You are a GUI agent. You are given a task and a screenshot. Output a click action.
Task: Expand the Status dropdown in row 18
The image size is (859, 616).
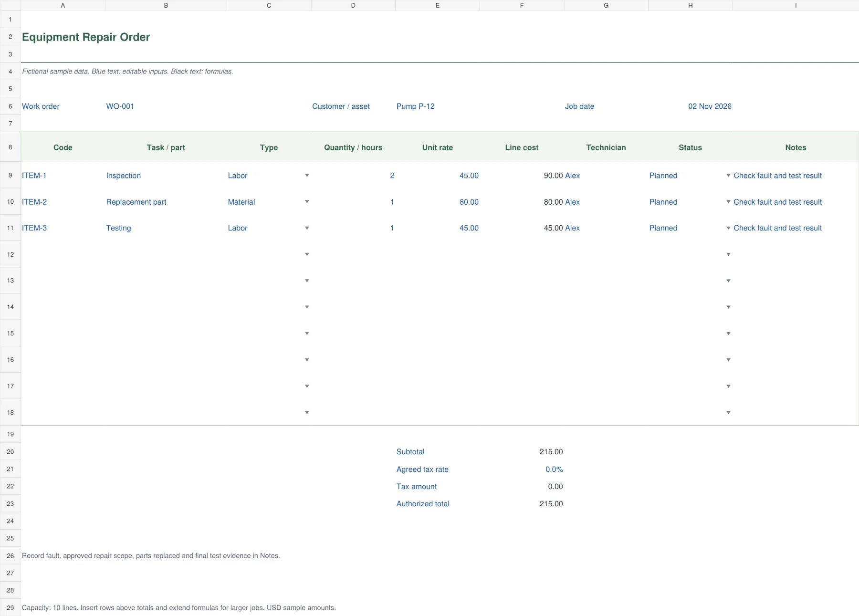(728, 413)
